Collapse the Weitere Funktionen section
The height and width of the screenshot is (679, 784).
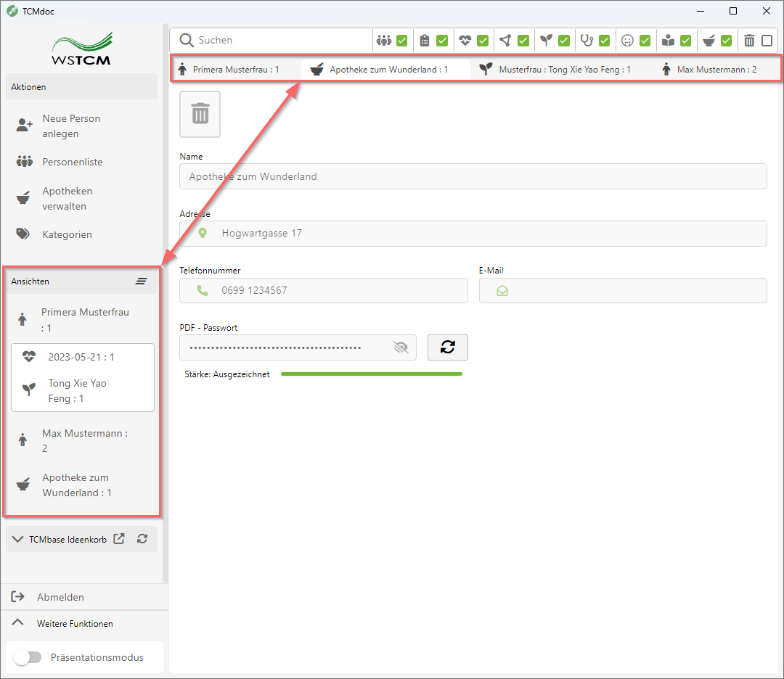click(x=20, y=623)
